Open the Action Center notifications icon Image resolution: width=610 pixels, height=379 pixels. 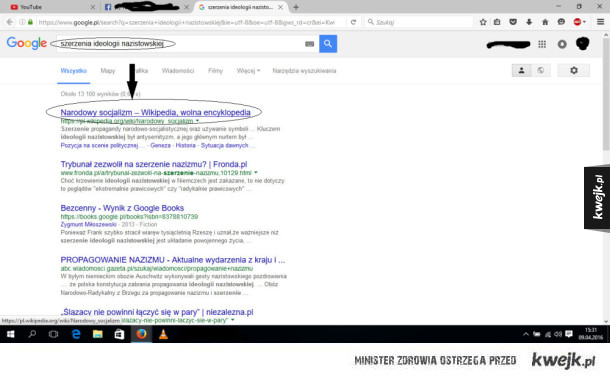point(569,334)
